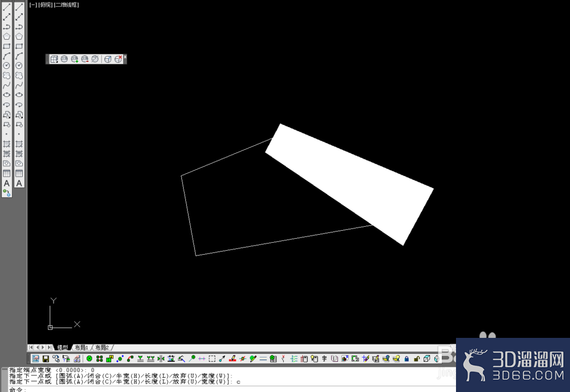Viewport: 570px width, 392px height.
Task: Click the green crossed circle icon in bottom toolbar
Action: click(89, 359)
